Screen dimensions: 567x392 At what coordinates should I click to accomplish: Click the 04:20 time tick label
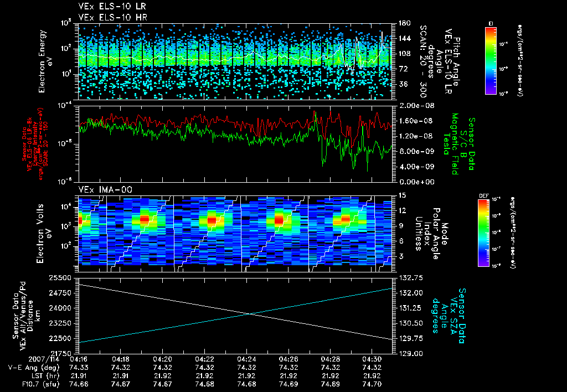[x=162, y=359]
